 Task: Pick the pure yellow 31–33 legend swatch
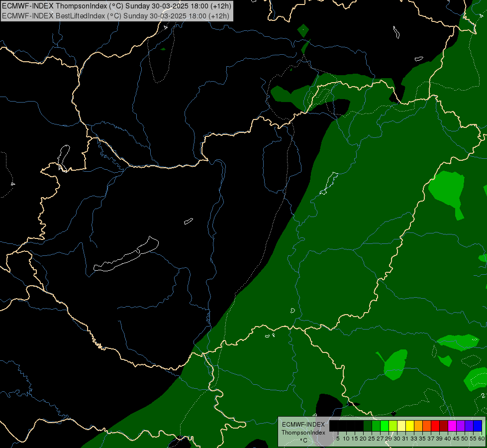coord(410,426)
